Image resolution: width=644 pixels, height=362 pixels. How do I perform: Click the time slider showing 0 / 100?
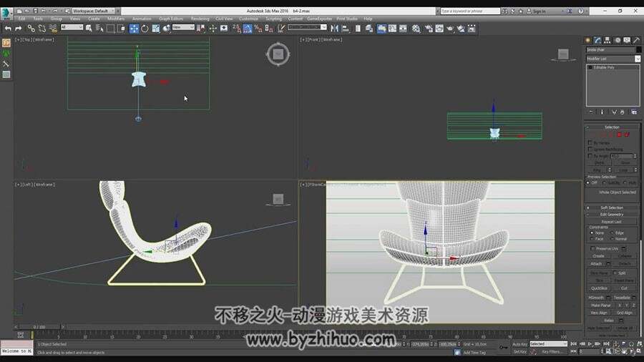[39, 327]
